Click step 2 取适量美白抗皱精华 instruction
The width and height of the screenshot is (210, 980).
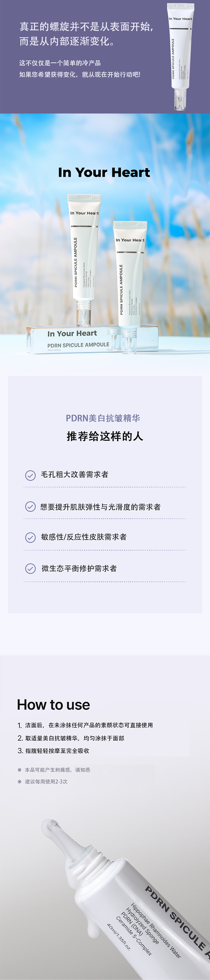click(71, 738)
